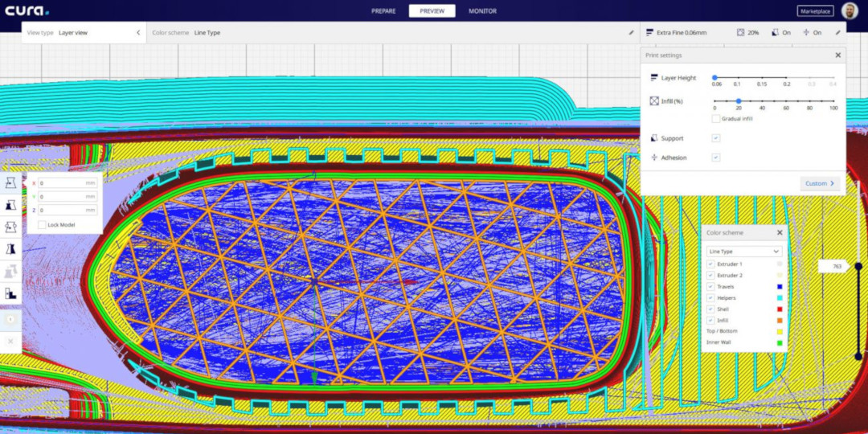
Task: Select the Support Blocker tool
Action: [x=11, y=294]
